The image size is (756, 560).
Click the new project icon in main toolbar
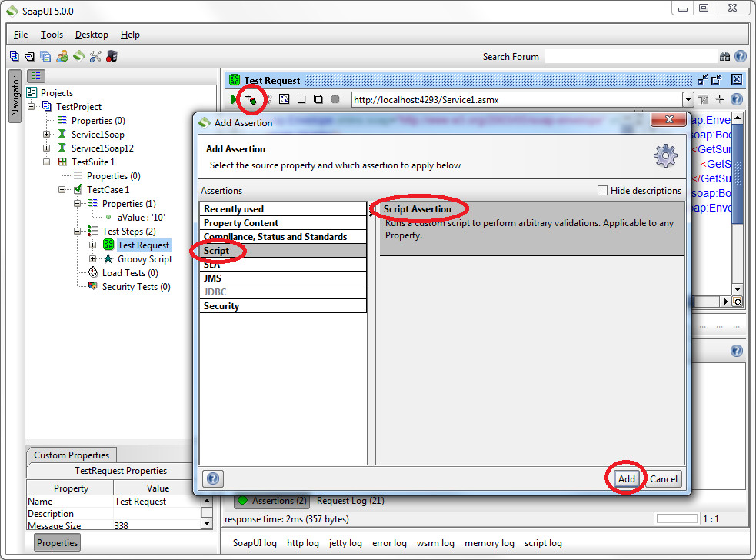pyautogui.click(x=14, y=56)
